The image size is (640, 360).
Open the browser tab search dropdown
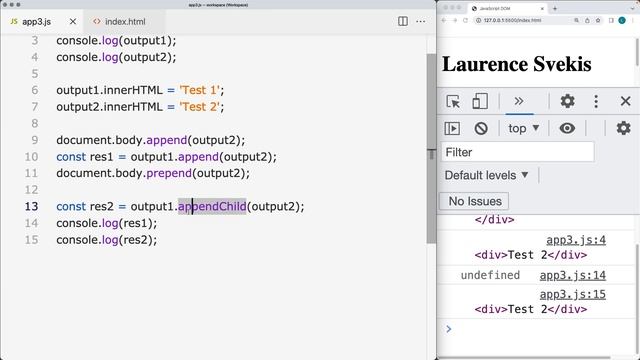click(x=632, y=8)
